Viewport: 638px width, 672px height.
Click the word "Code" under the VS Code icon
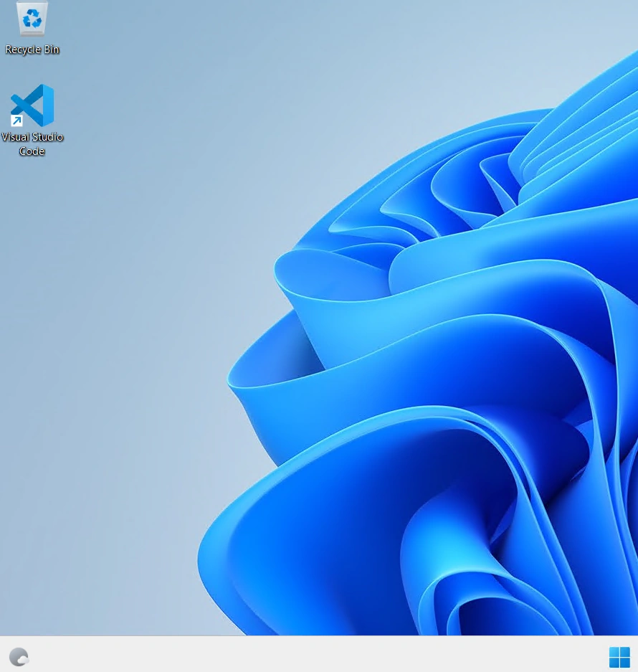pyautogui.click(x=32, y=151)
